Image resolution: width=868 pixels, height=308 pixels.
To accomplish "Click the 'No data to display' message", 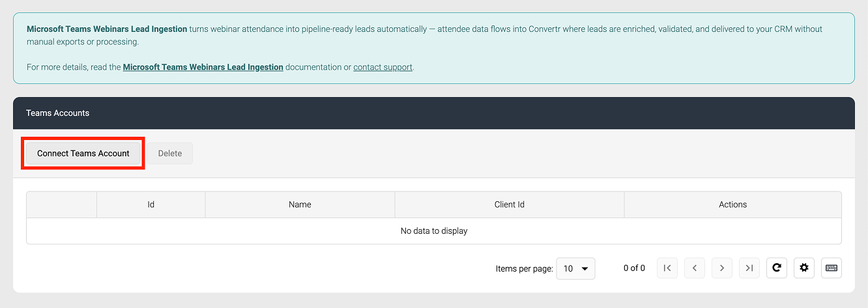I will 434,231.
